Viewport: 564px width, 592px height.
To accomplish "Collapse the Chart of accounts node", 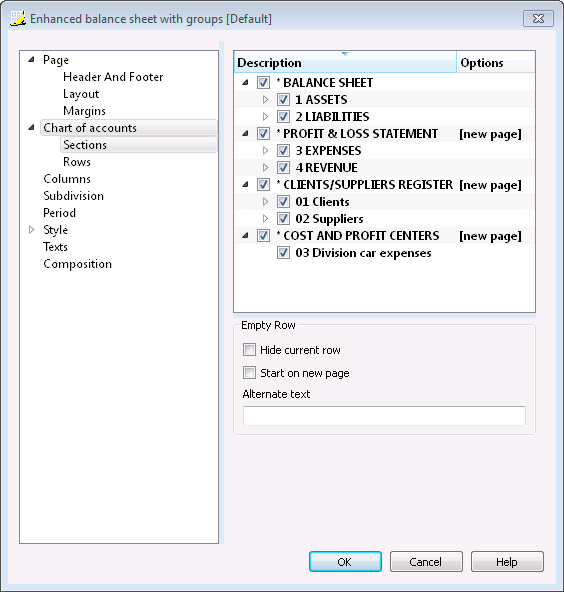I will pyautogui.click(x=32, y=128).
